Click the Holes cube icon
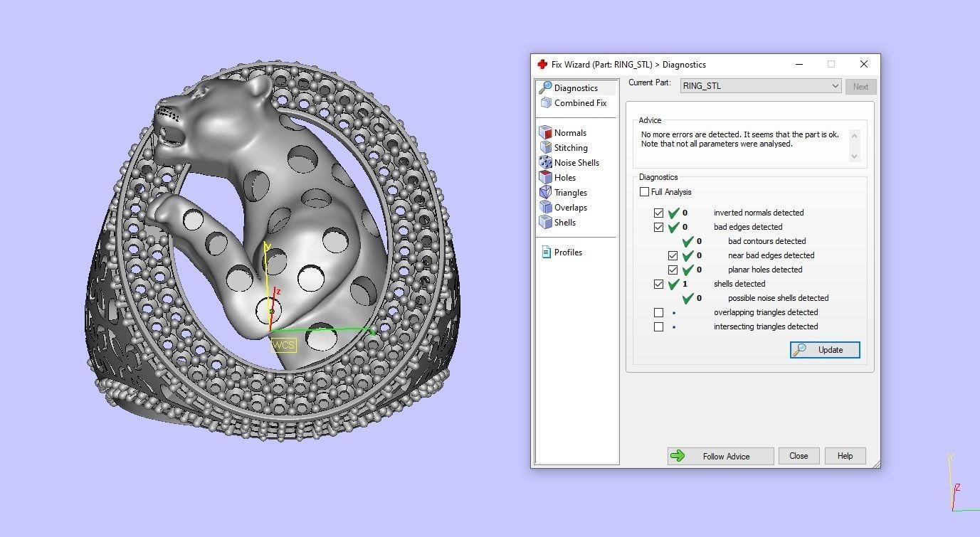 point(546,177)
